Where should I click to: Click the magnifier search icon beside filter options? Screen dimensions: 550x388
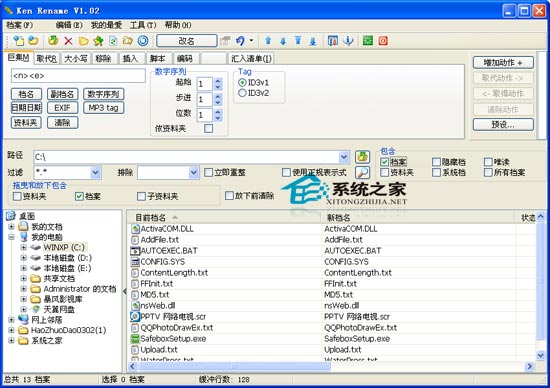click(362, 172)
